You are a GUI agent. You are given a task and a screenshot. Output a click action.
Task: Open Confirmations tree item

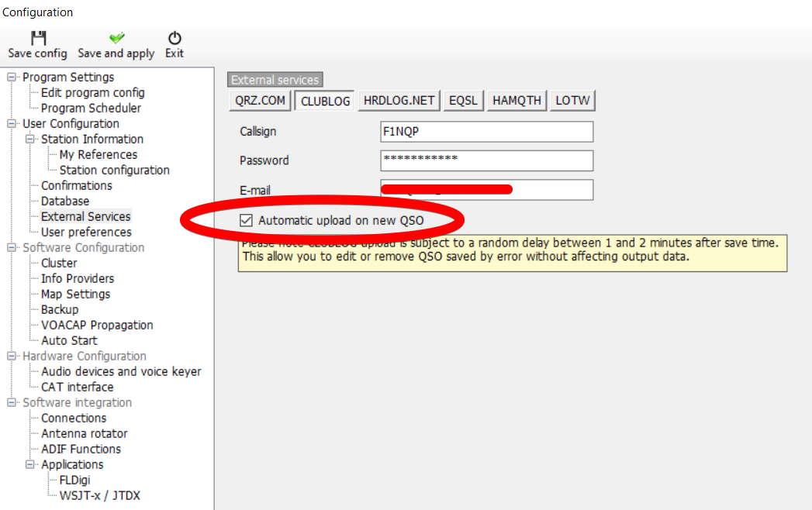pos(77,185)
